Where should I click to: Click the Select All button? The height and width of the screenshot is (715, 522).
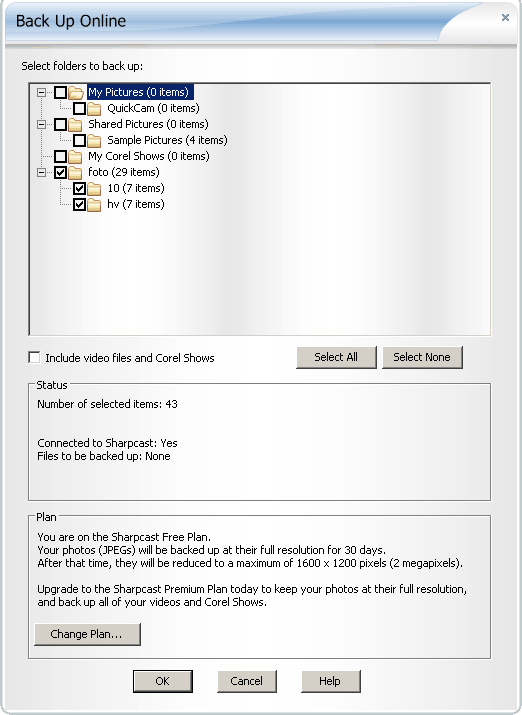click(336, 358)
